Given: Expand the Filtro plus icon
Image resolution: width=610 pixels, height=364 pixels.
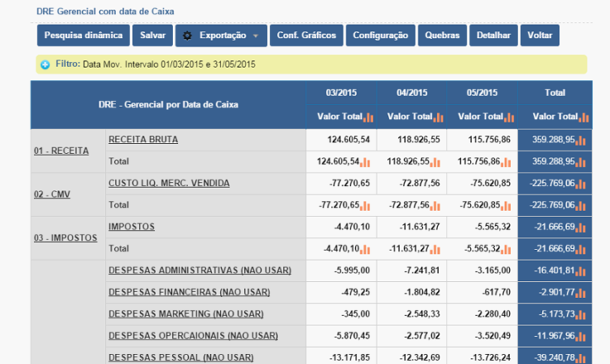Looking at the screenshot, I should tap(45, 64).
